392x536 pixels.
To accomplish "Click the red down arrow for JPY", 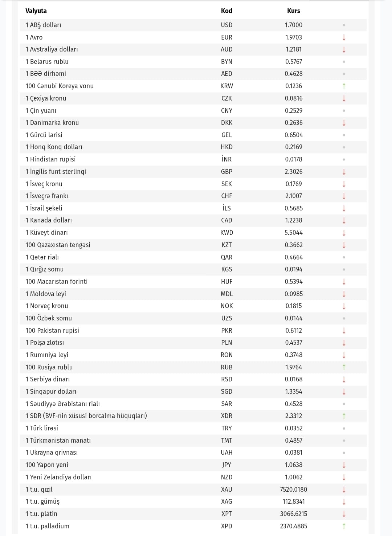I will point(344,465).
